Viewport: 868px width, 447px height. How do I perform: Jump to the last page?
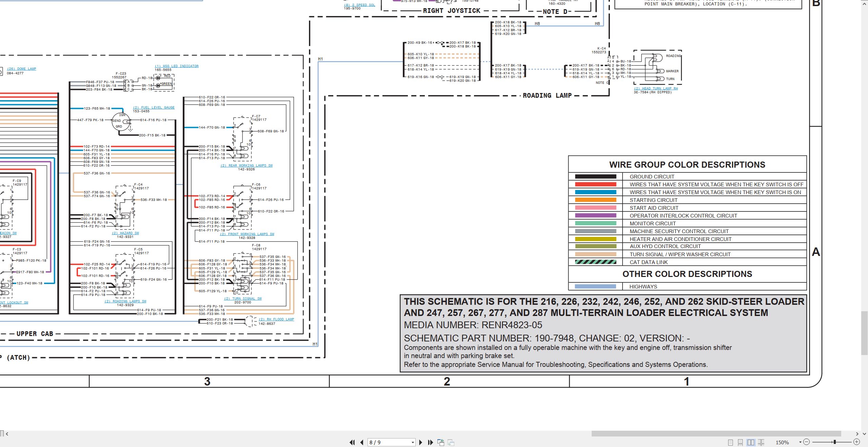coord(430,442)
